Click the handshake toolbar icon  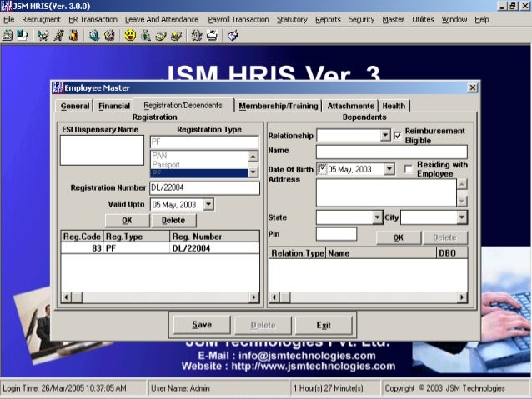(x=43, y=35)
